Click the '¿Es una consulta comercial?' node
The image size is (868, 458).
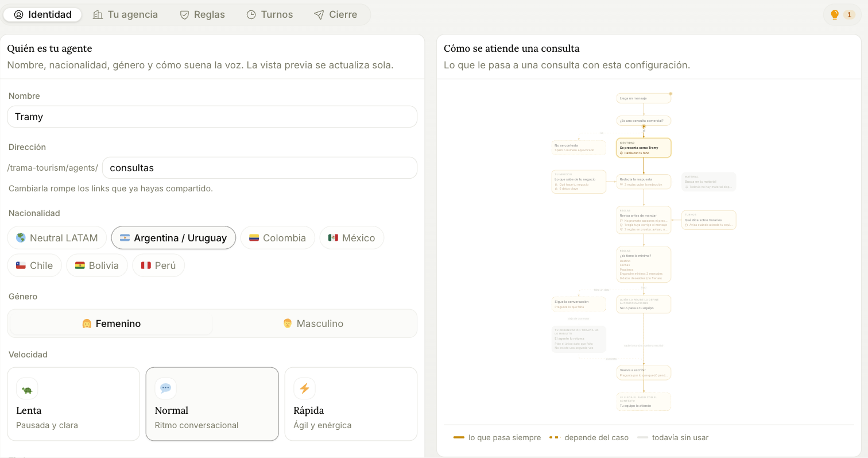tap(644, 121)
